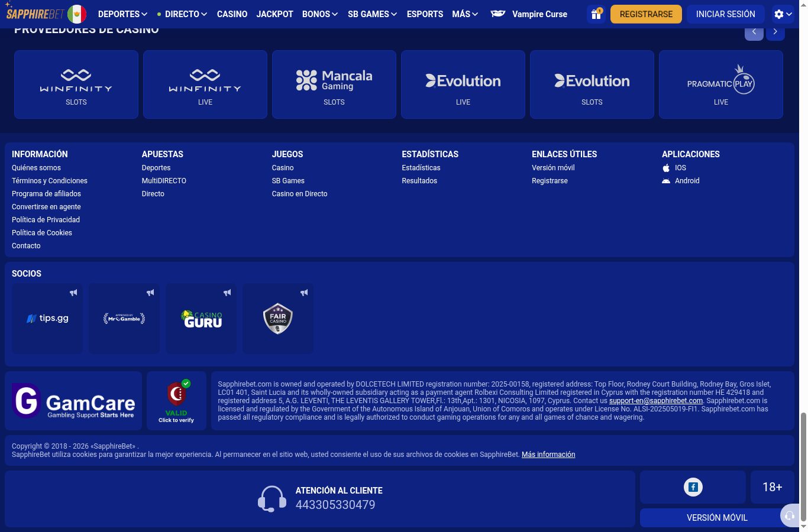Open the settings gear menu

[x=783, y=14]
